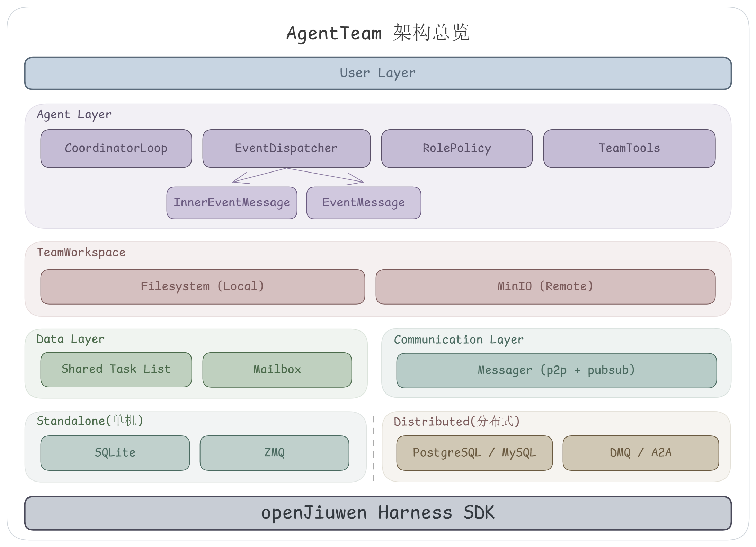Expand the Agent Layer section
The image size is (756, 547).
coord(74,114)
